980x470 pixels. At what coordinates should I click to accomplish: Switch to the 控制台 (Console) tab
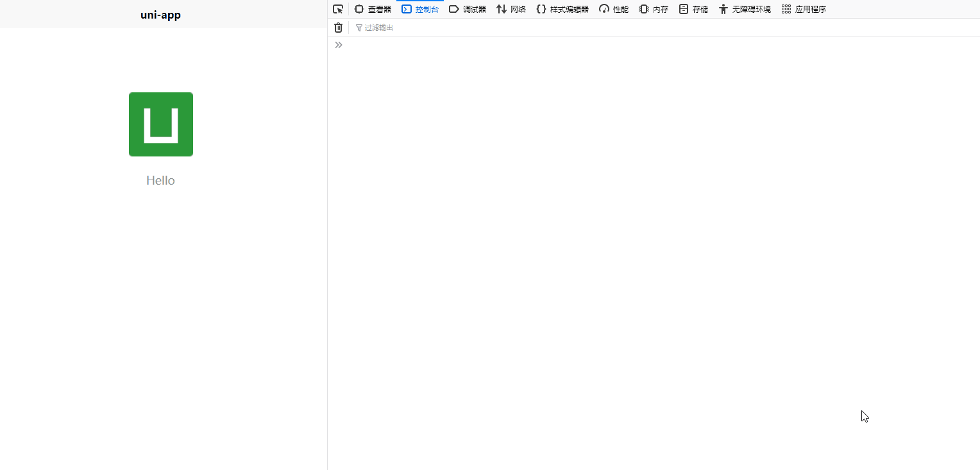click(420, 9)
